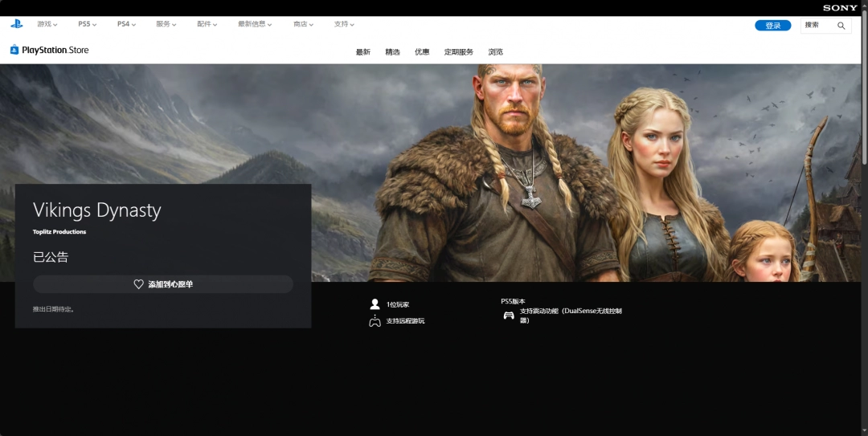This screenshot has height=436, width=868.
Task: Go to the 定期服务 store tab
Action: 459,52
